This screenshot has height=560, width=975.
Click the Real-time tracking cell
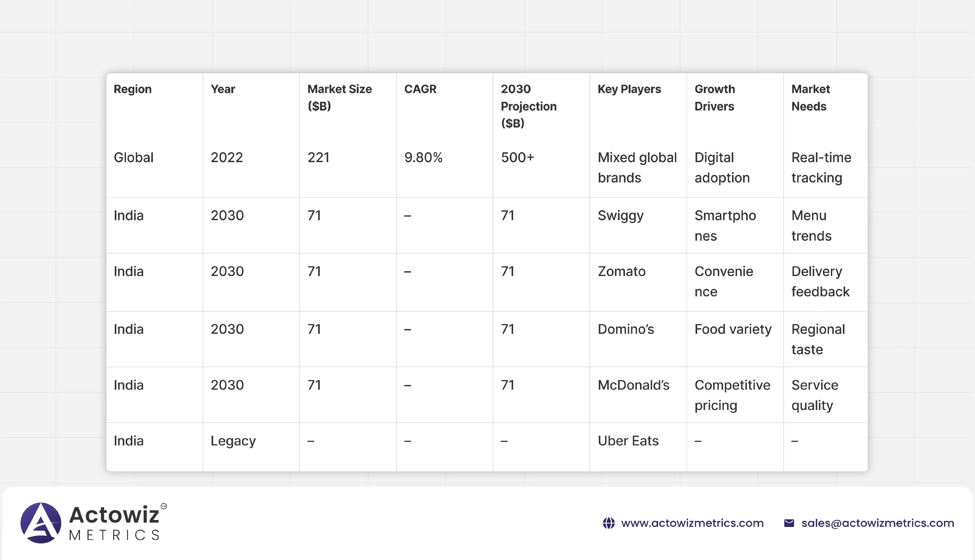(x=821, y=168)
